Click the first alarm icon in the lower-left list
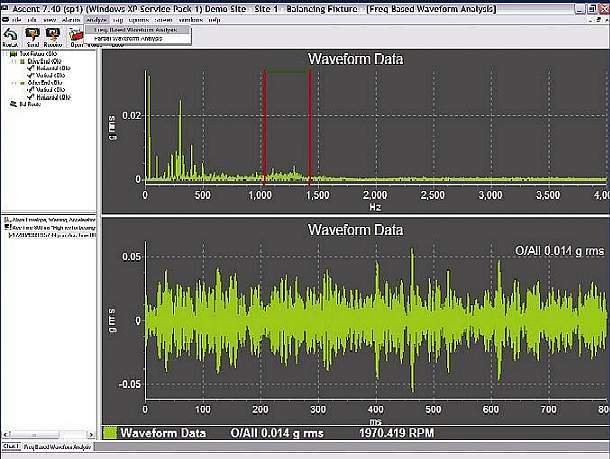This screenshot has height=459, width=610. tap(5, 217)
